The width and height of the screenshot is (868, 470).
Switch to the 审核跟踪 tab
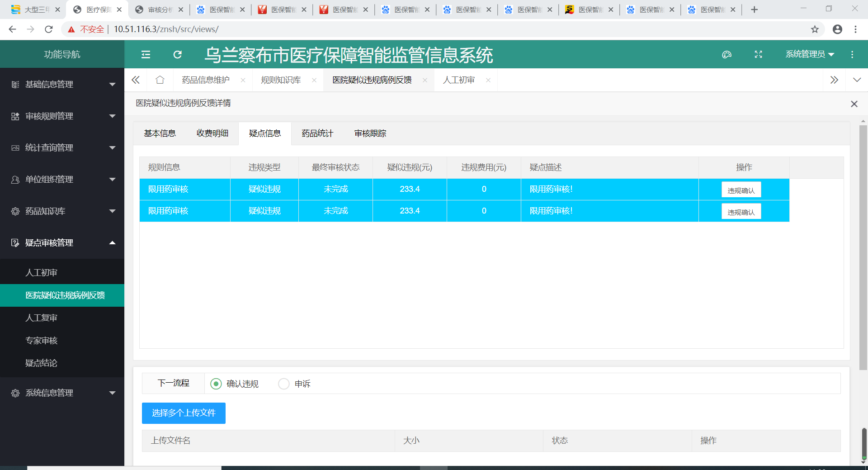click(370, 133)
